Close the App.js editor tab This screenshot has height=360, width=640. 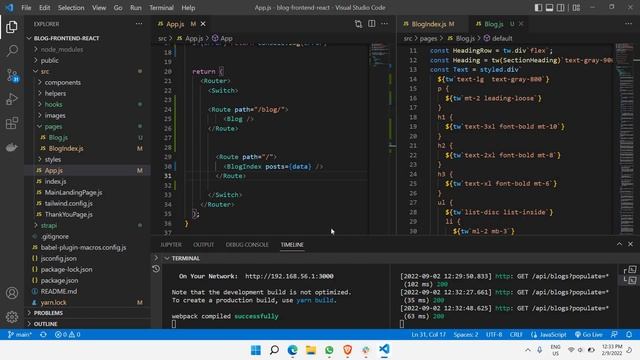click(203, 24)
